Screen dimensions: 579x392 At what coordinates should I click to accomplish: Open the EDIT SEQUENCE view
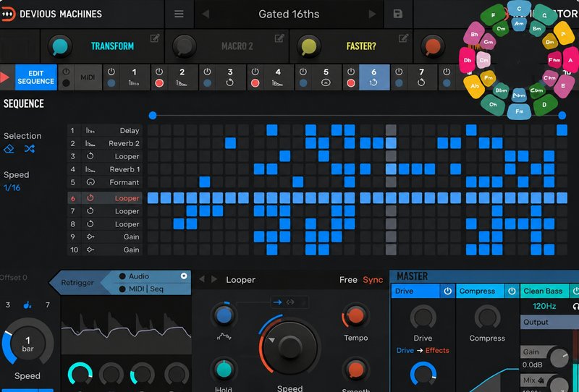[x=35, y=77]
